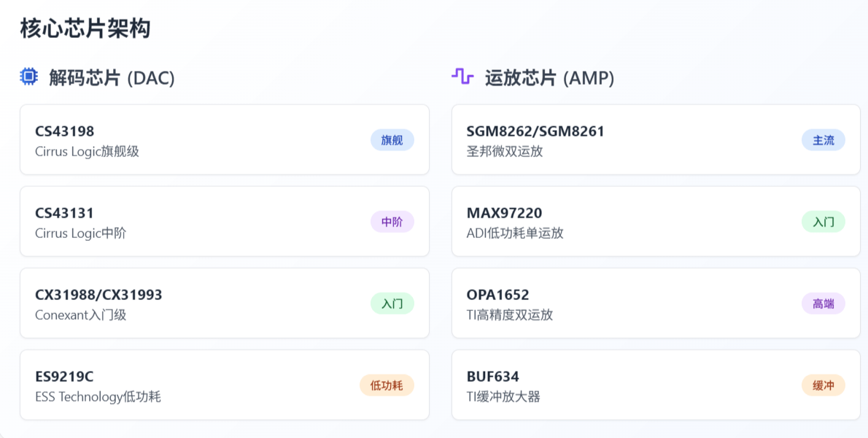Open the ES9219C chip card
The width and height of the screenshot is (868, 438).
point(225,385)
